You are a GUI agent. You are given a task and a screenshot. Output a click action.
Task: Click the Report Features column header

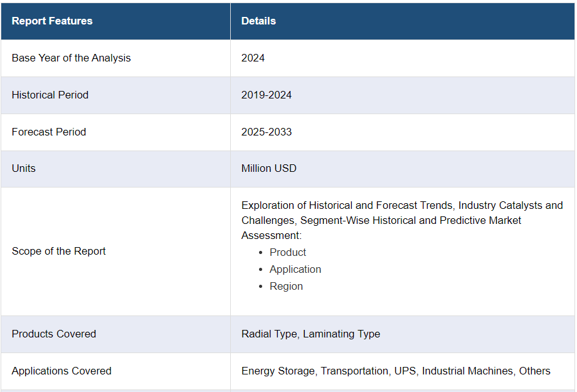point(52,21)
